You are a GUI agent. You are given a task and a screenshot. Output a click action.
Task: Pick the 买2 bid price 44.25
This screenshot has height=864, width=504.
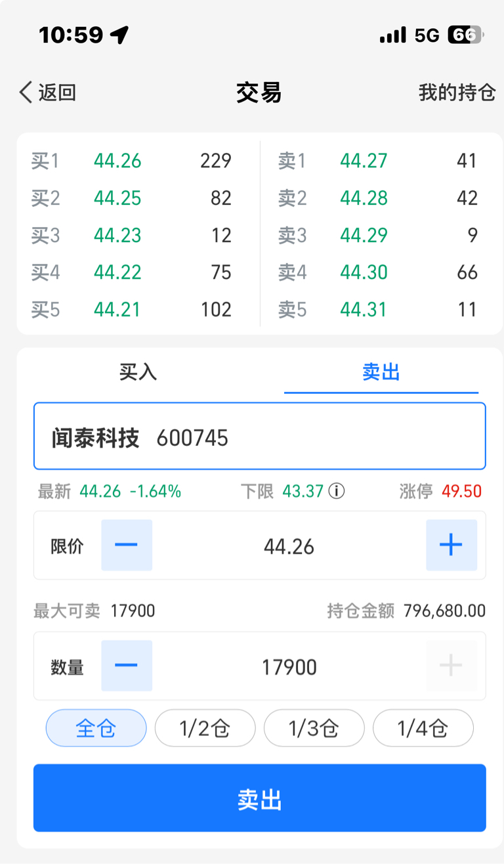(117, 198)
